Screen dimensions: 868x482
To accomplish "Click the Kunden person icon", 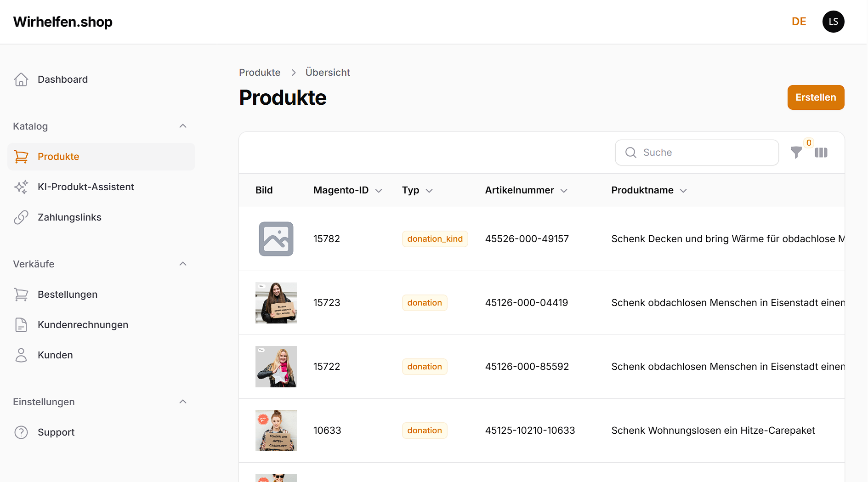I will pyautogui.click(x=21, y=355).
